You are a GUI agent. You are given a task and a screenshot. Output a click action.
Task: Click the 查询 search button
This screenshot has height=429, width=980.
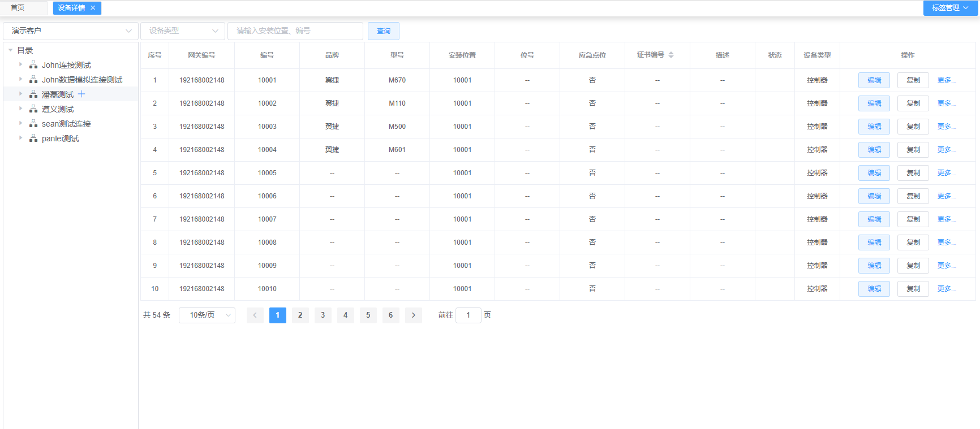pyautogui.click(x=384, y=31)
